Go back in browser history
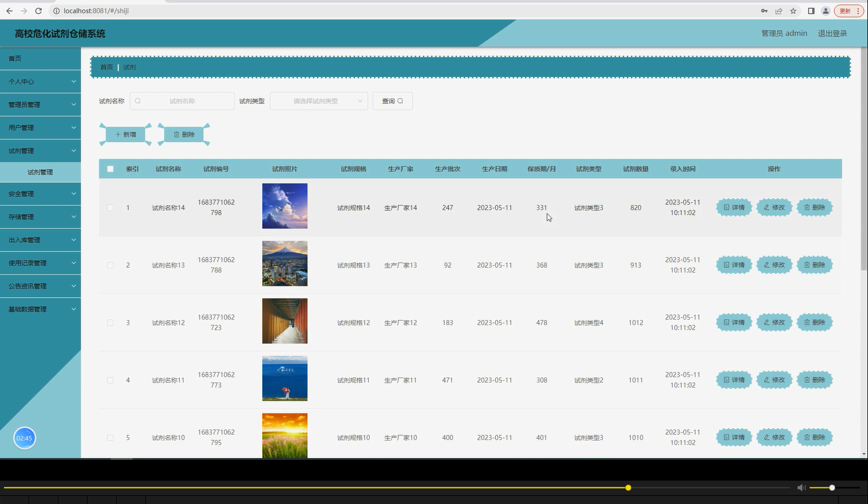The height and width of the screenshot is (504, 868). coord(9,11)
